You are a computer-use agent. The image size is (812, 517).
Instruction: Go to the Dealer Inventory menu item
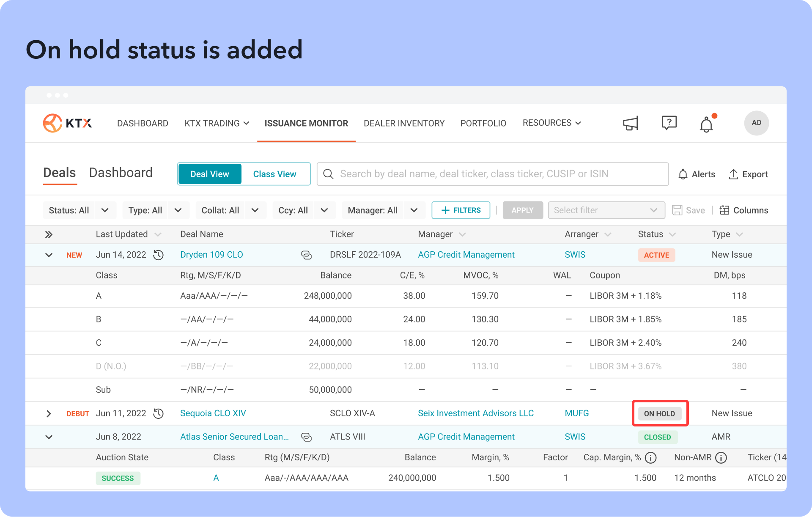404,123
